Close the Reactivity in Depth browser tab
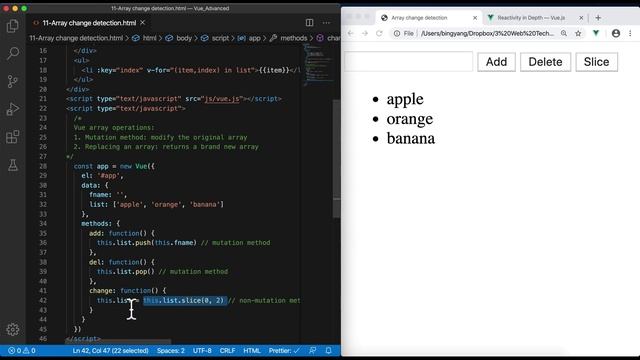This screenshot has height=360, width=640. pyautogui.click(x=581, y=18)
